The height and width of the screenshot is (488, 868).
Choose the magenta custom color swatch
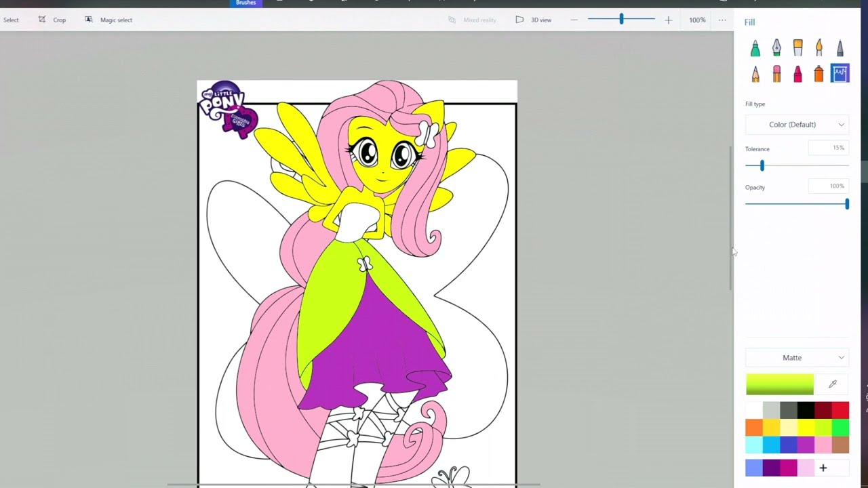pyautogui.click(x=788, y=468)
